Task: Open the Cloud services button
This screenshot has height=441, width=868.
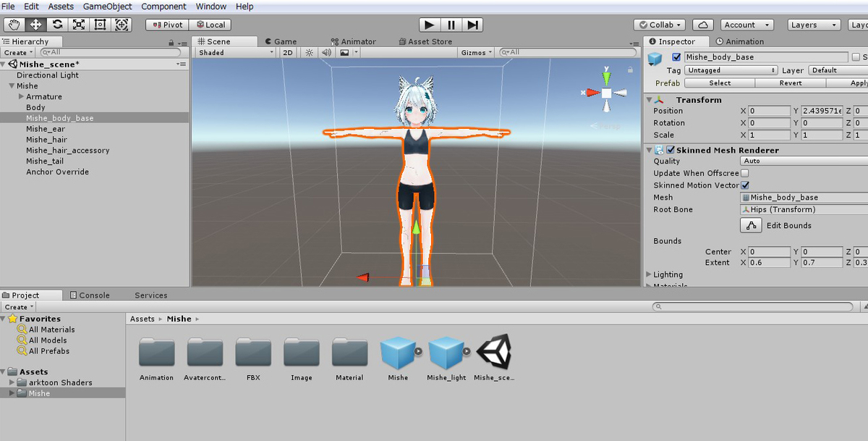Action: pyautogui.click(x=704, y=25)
